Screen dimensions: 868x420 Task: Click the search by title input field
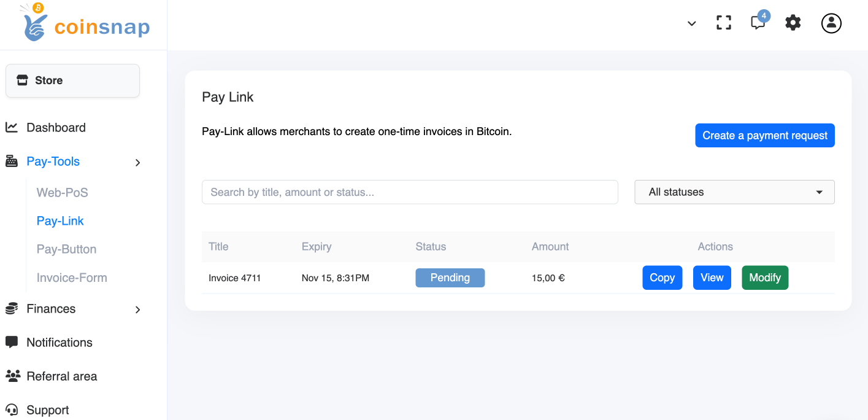(410, 192)
